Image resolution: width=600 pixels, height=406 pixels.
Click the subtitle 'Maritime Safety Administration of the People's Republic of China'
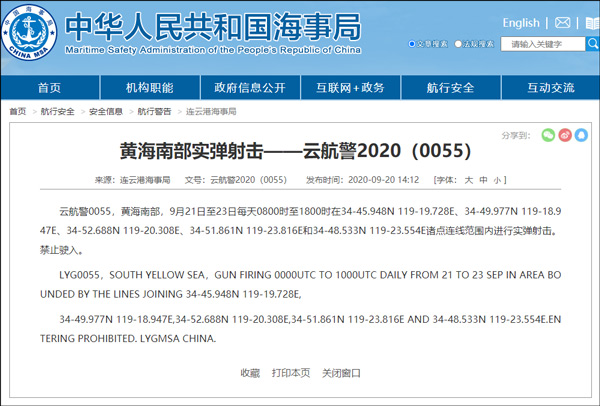coord(213,50)
